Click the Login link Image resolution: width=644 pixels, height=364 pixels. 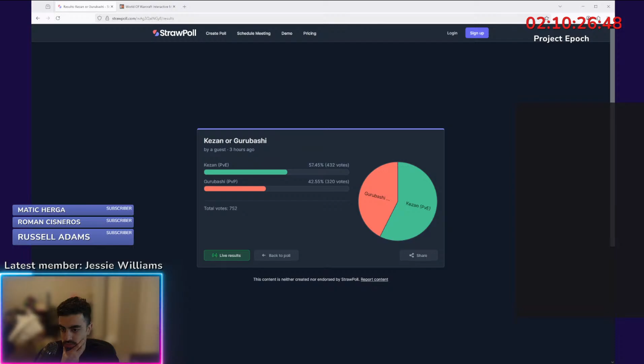(452, 33)
